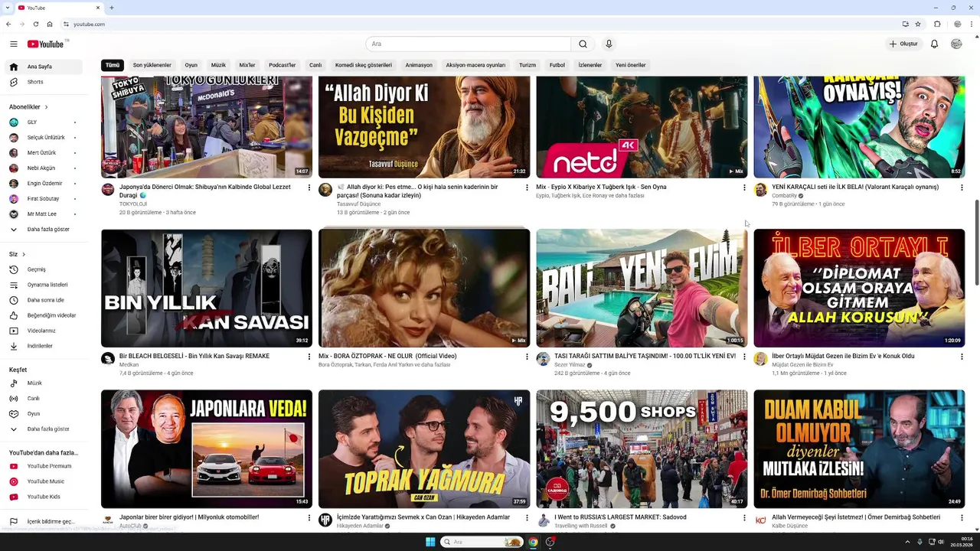Image resolution: width=980 pixels, height=551 pixels.
Task: Open Selçuk Ünlütürk subscription channel
Action: [44, 138]
